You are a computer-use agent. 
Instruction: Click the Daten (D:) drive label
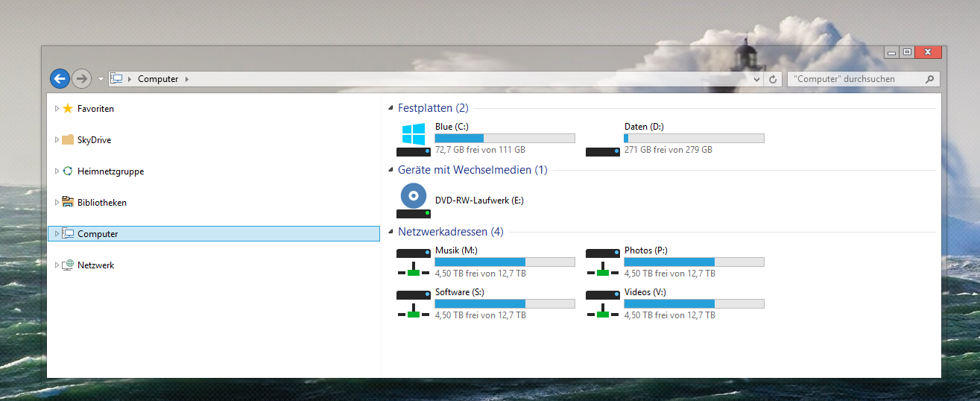click(x=644, y=127)
